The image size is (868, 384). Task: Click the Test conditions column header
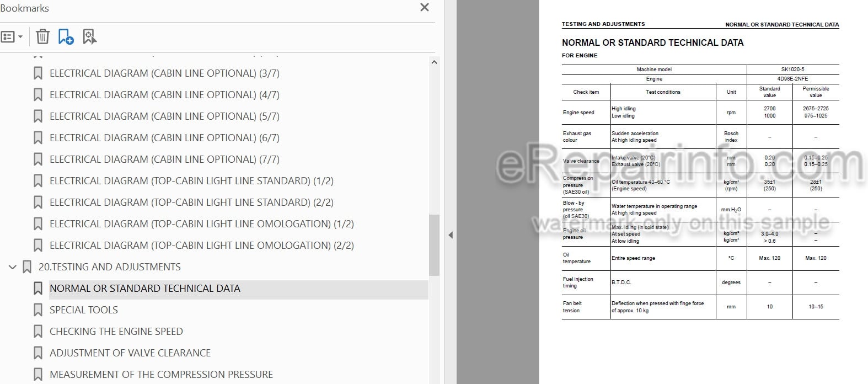[663, 92]
